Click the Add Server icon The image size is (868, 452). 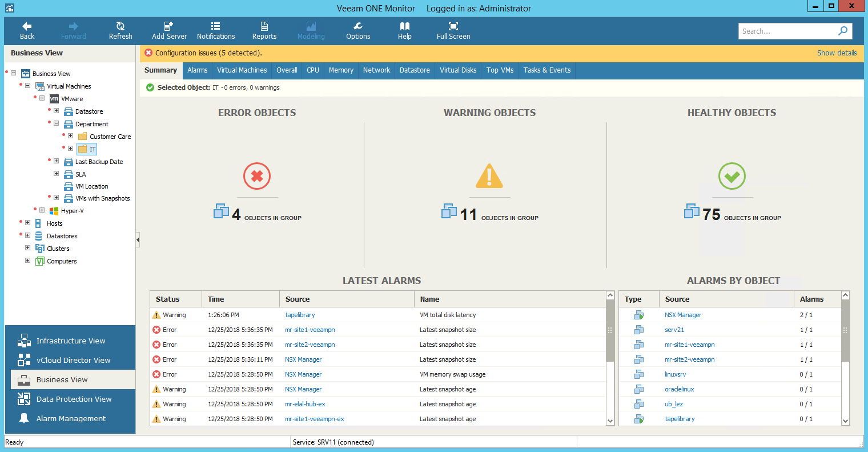(169, 26)
